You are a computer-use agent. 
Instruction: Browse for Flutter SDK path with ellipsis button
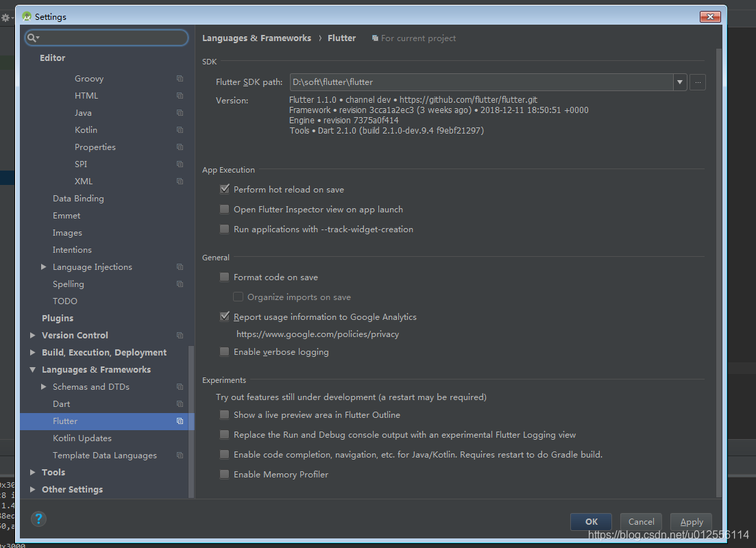point(698,82)
